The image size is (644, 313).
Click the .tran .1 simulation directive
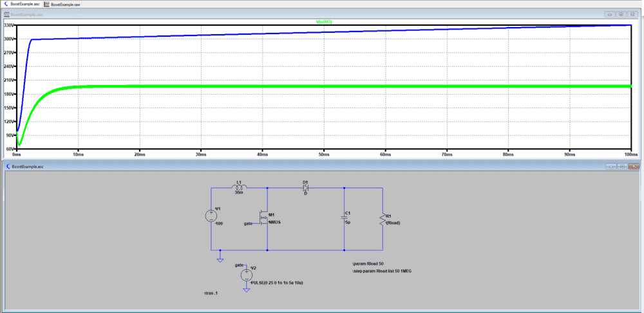coord(210,293)
